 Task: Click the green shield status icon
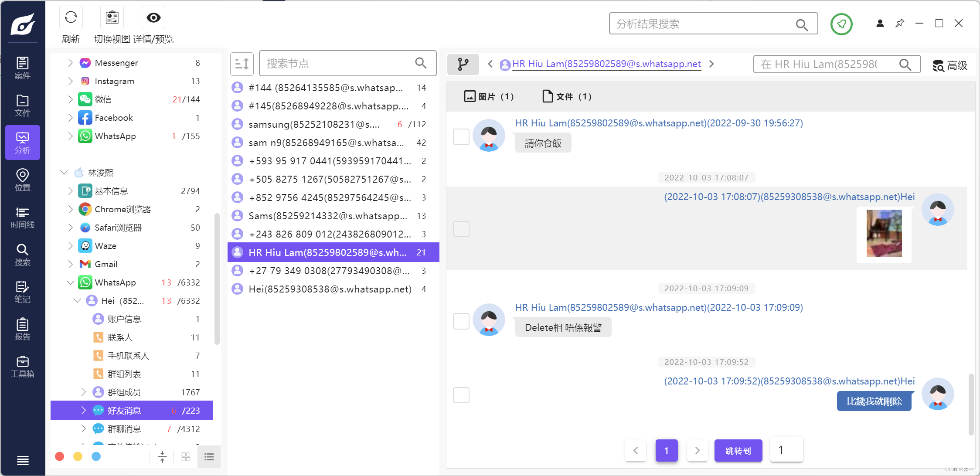coord(841,24)
